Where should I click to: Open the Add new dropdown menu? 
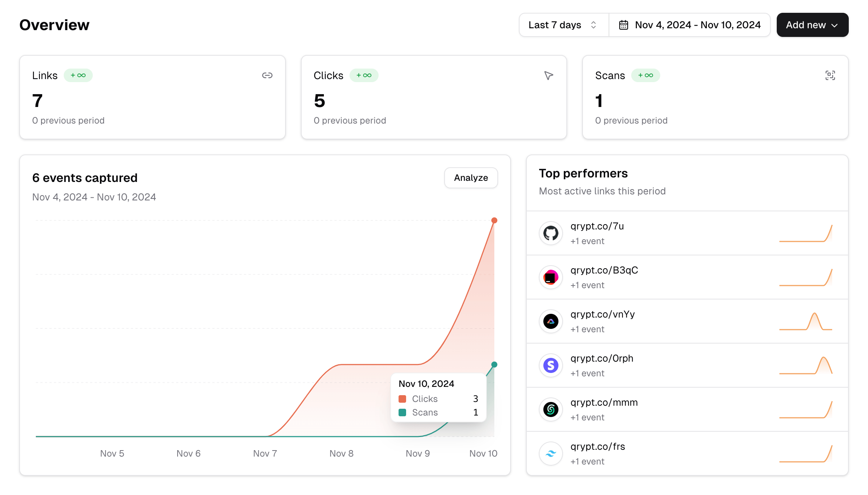click(813, 25)
